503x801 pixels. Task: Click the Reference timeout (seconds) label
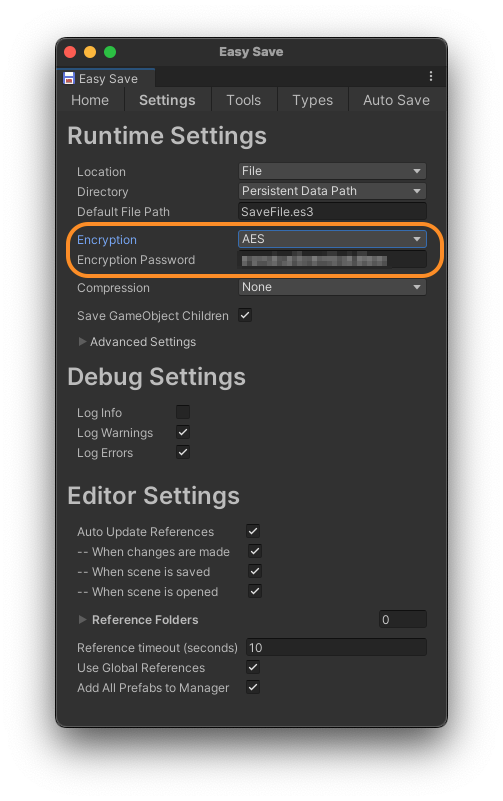coord(157,647)
